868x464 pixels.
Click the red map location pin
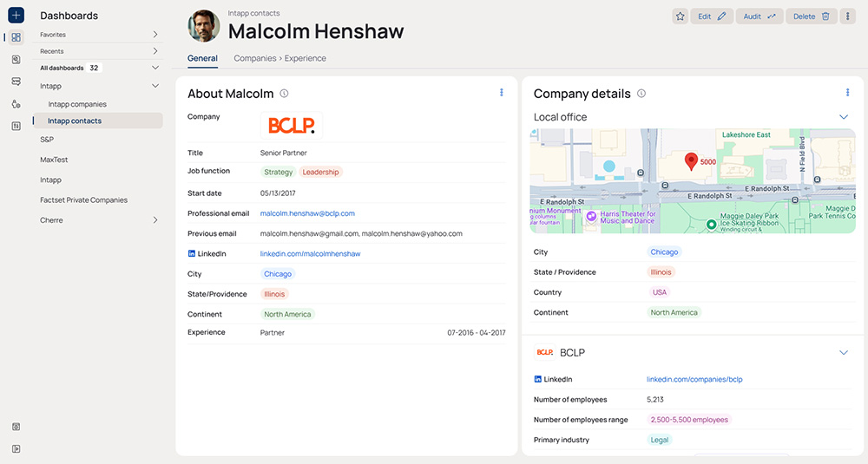click(x=691, y=160)
